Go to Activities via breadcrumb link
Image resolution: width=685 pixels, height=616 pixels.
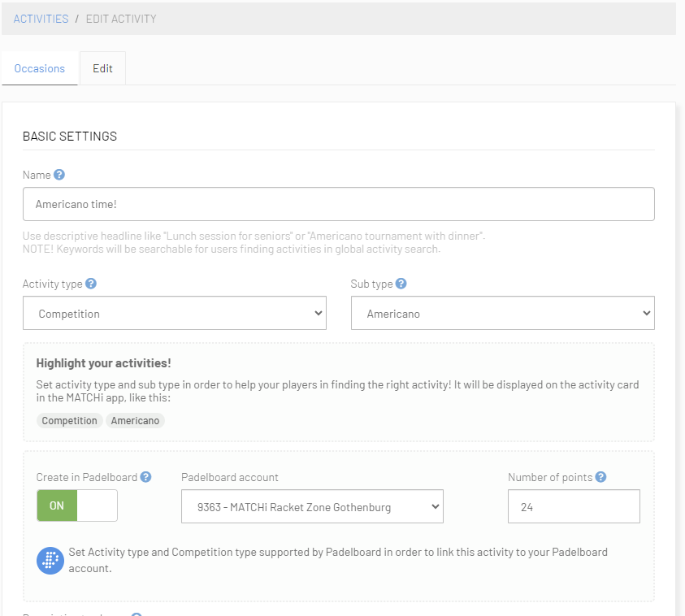pos(41,19)
